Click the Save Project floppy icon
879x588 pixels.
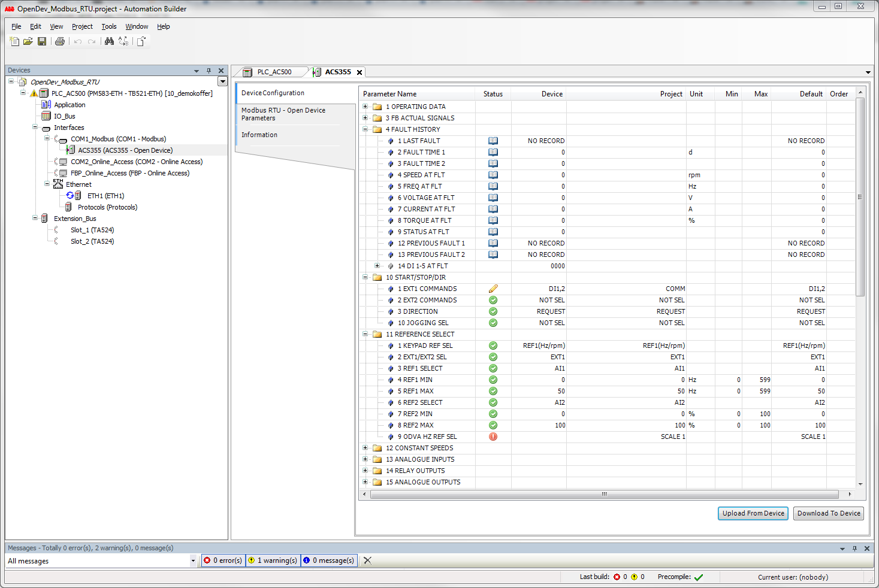tap(42, 41)
